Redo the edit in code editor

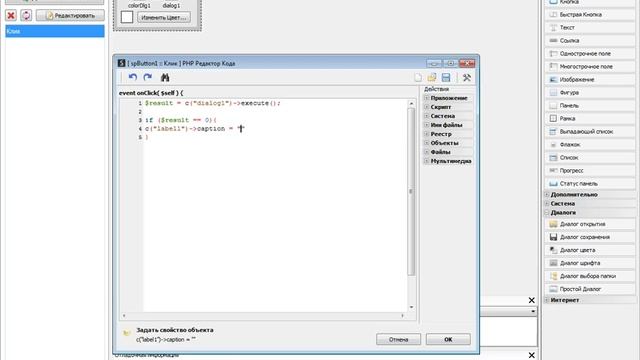[148, 77]
